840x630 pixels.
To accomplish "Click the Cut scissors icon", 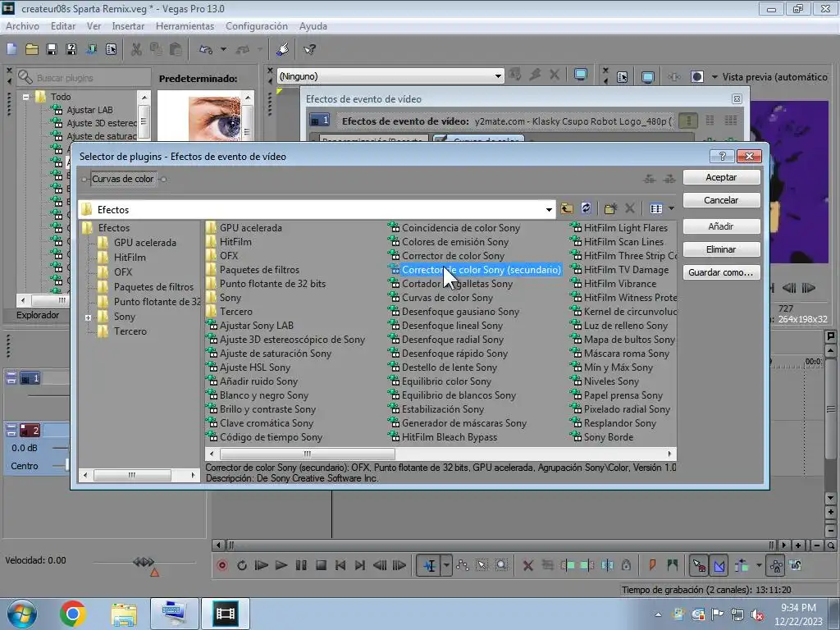I will click(x=137, y=49).
